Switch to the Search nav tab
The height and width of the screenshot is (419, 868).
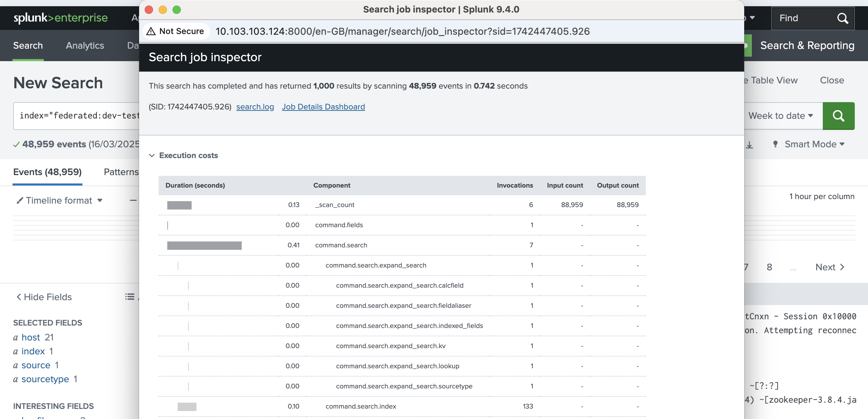click(x=28, y=46)
